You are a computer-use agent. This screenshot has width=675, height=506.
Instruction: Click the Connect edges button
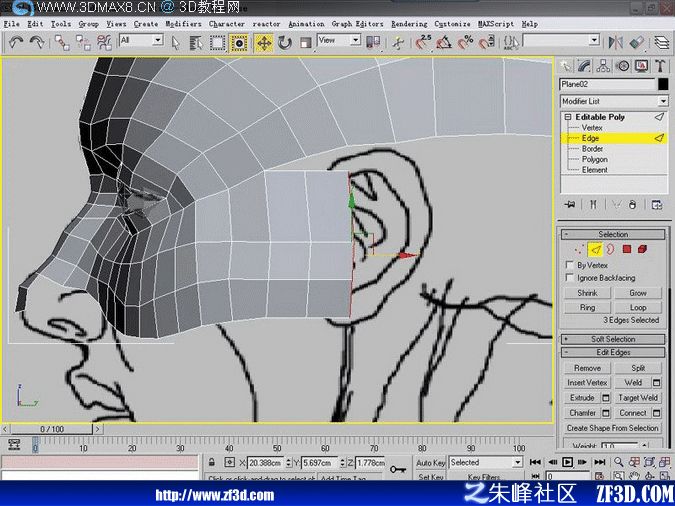pos(633,413)
